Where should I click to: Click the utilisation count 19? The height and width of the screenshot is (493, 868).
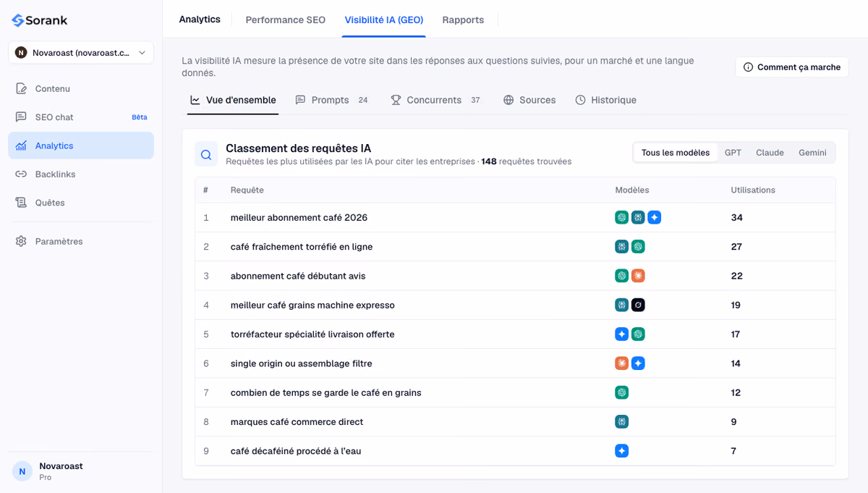click(736, 306)
